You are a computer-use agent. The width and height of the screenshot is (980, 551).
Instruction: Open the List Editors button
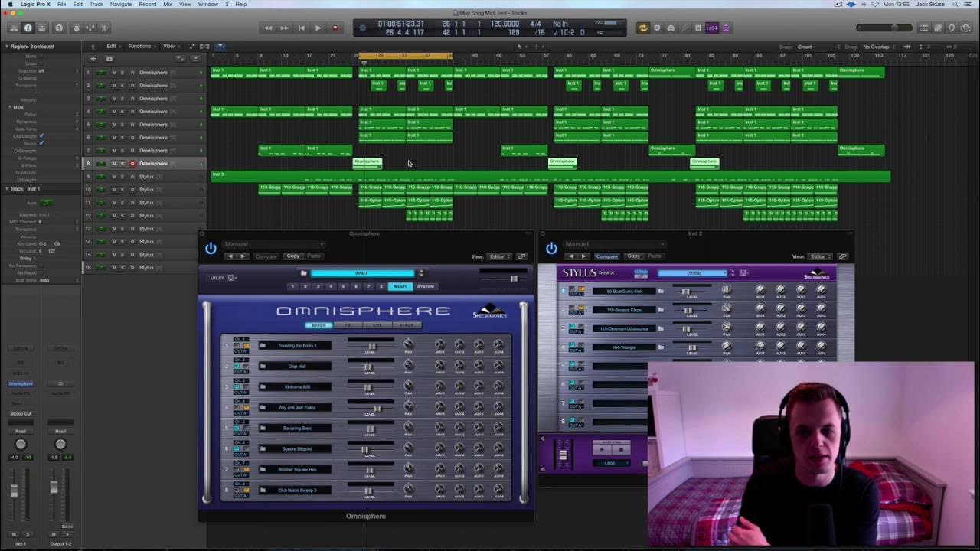coord(924,28)
